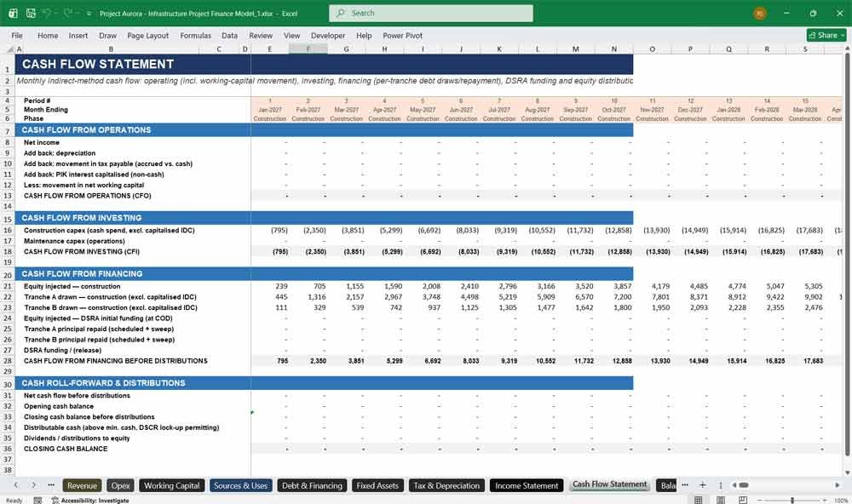
Task: Open the Page Layout ribbon tab
Action: pyautogui.click(x=147, y=35)
